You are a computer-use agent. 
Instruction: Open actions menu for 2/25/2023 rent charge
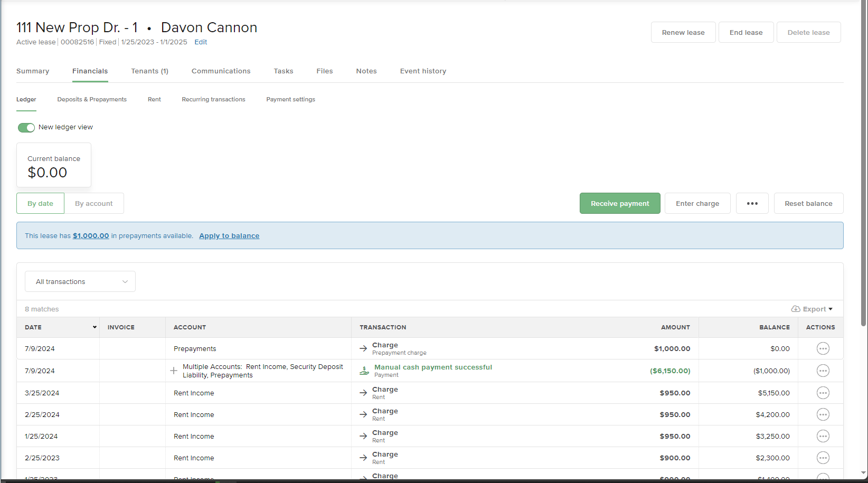(823, 458)
